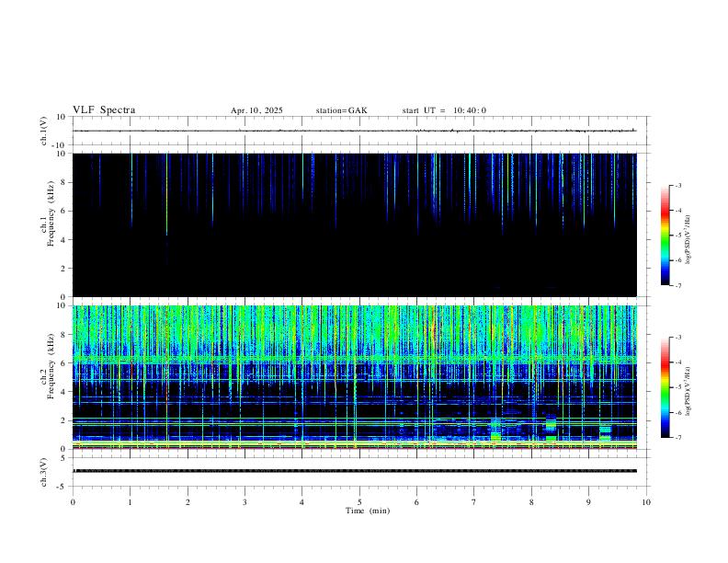Image resolution: width=728 pixels, height=563 pixels.
Task: Click the "-5" tick on ch.2 colorbar
Action: 677,387
